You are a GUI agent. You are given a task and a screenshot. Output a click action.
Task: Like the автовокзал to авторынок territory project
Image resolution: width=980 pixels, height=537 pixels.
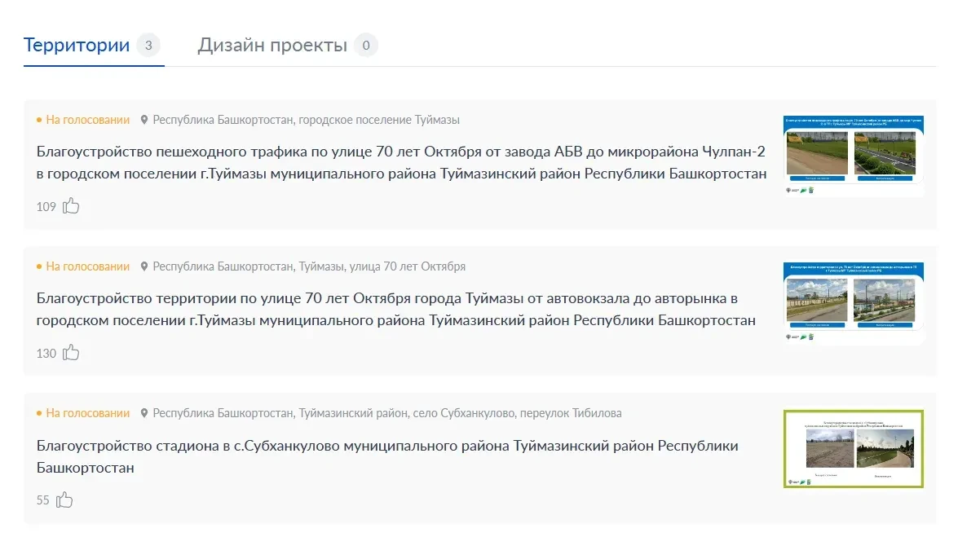point(71,353)
